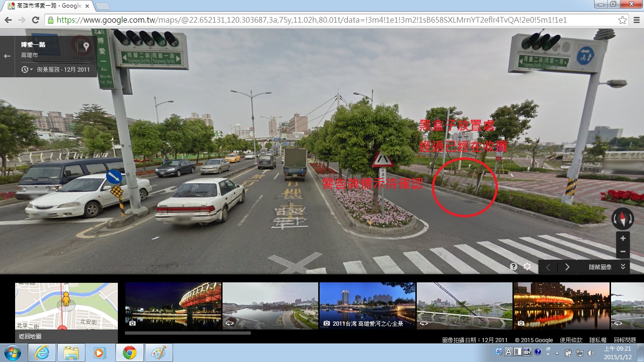Screen dimensions: 644x362
Task: Bookmark page with the star icon
Action: [x=622, y=20]
